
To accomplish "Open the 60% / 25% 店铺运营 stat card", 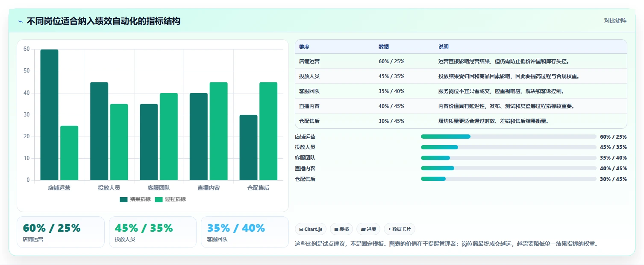I will point(61,232).
